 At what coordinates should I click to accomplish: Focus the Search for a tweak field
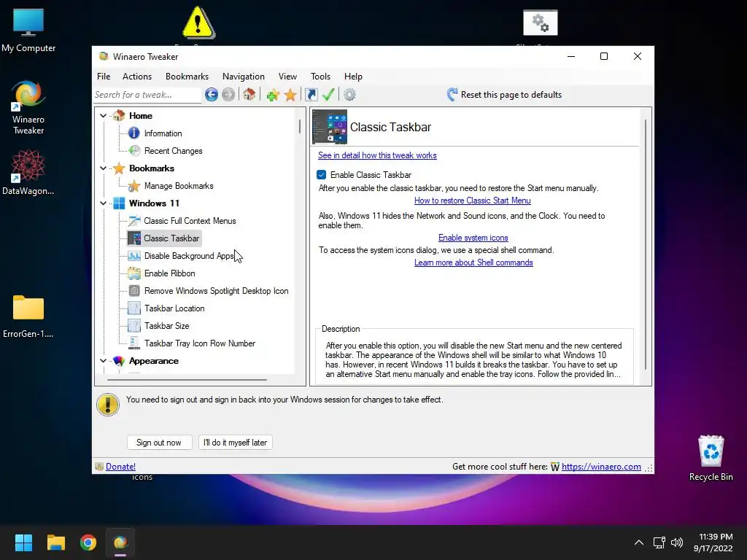pos(147,95)
